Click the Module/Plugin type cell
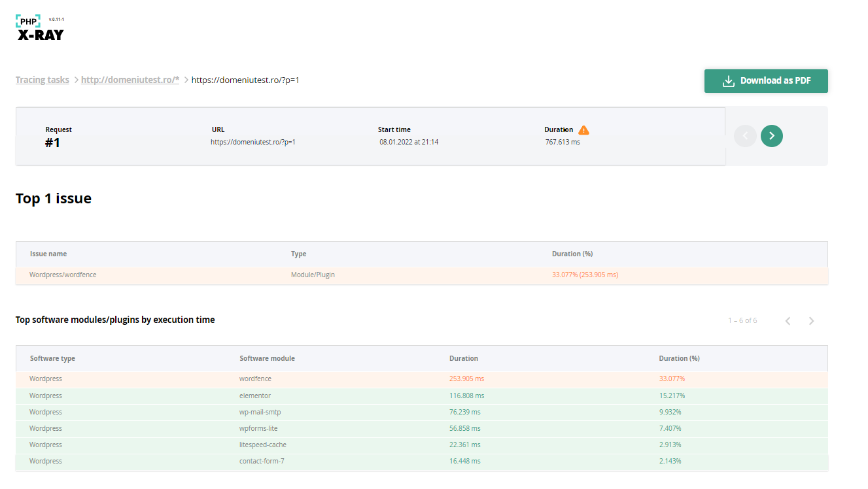 click(313, 275)
